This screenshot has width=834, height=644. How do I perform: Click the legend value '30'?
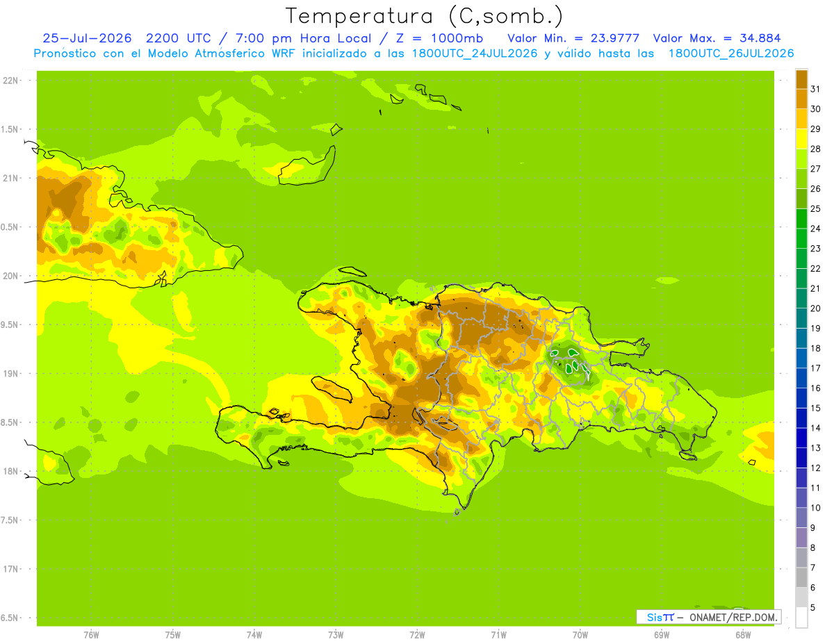click(816, 109)
